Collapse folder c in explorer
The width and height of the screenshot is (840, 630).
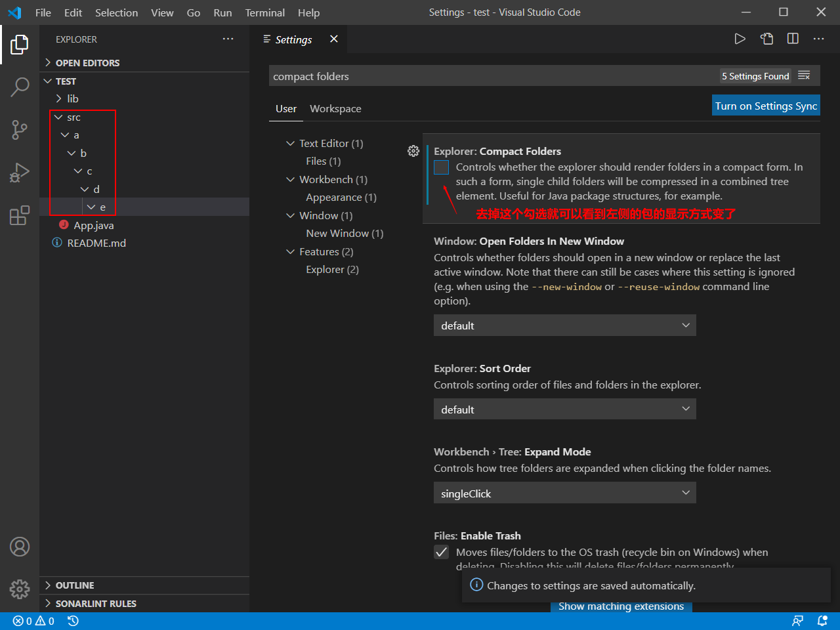click(144, 171)
